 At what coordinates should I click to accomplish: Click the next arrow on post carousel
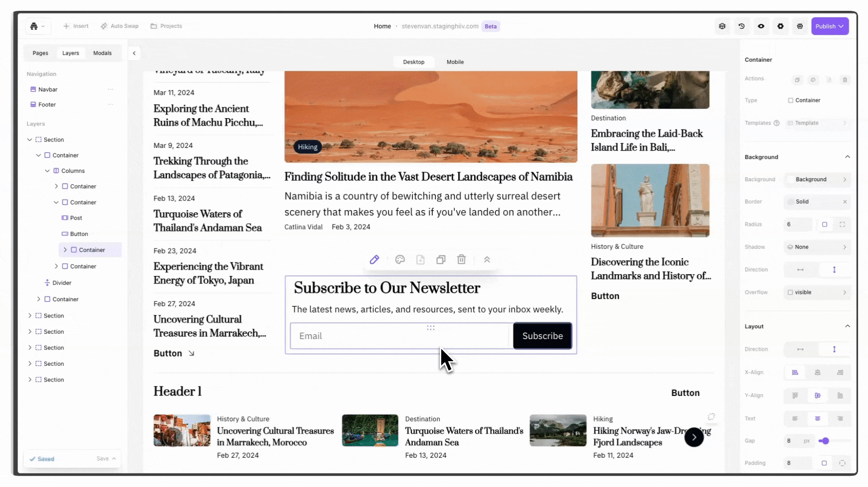694,437
